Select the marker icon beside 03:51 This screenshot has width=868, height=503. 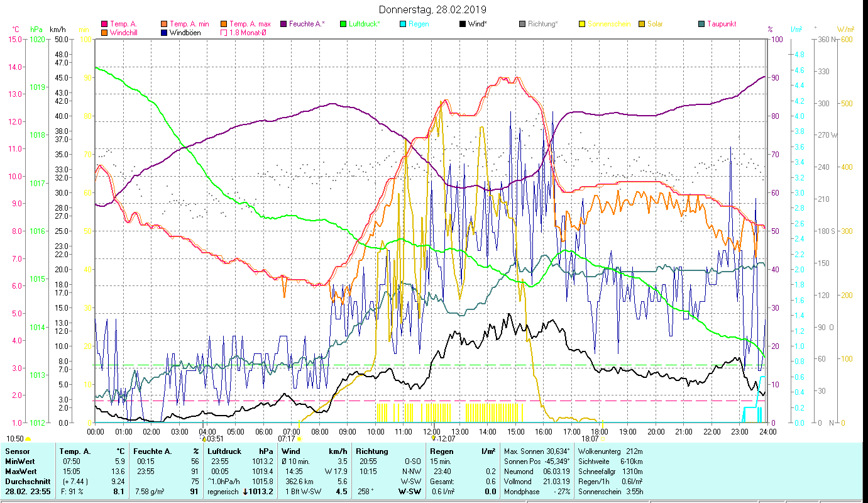pos(202,438)
